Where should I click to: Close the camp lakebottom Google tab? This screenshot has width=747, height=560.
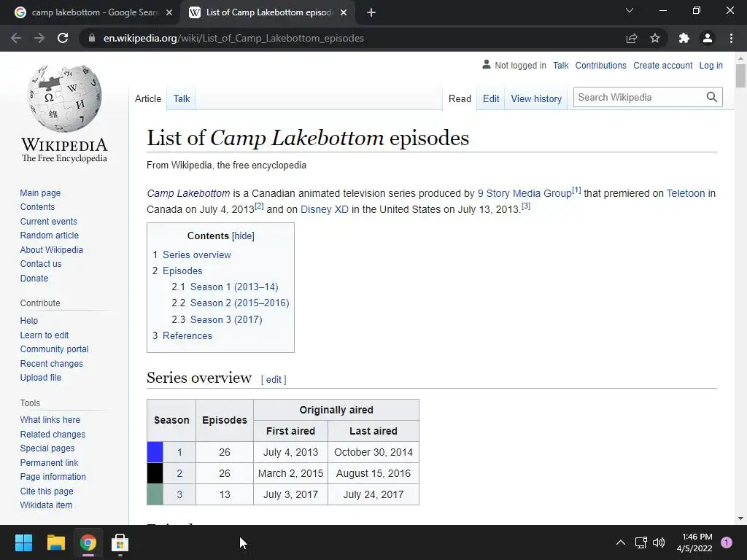[169, 12]
